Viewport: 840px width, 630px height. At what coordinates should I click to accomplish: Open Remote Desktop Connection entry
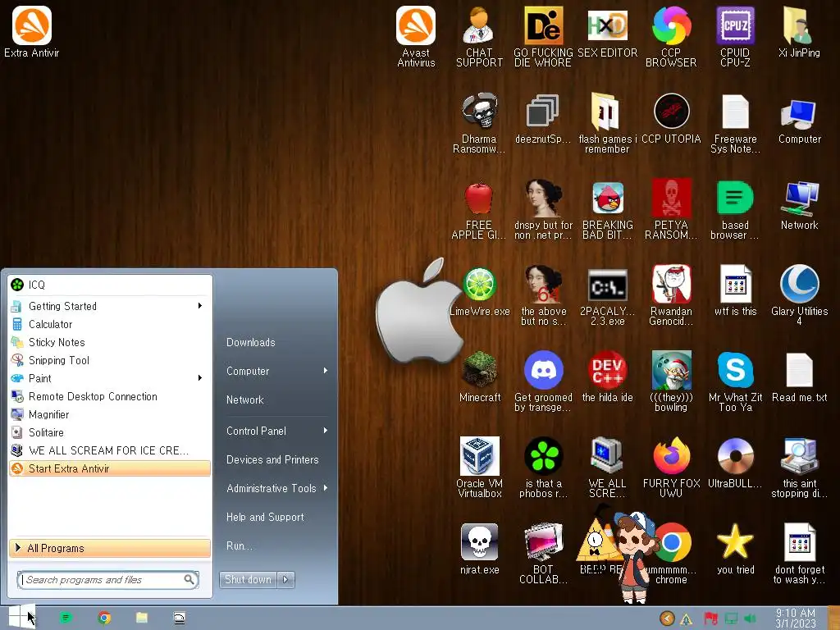[110, 396]
